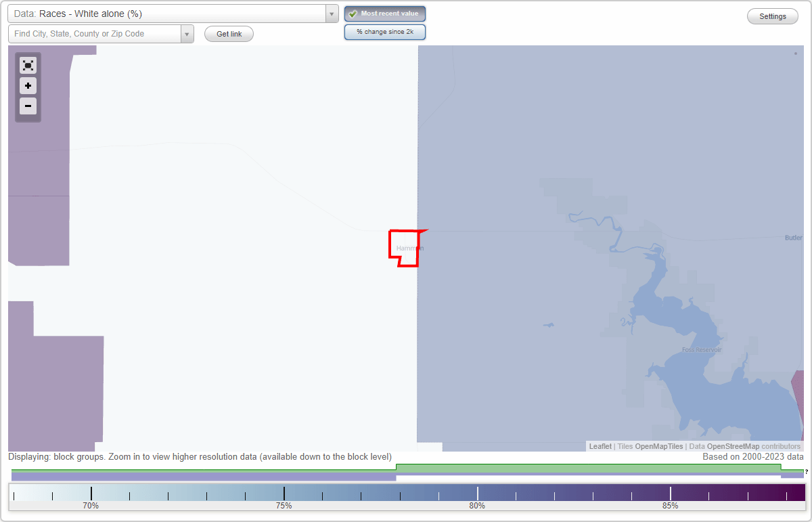812x522 pixels.
Task: Click the OpenMapTiles link in attribution
Action: (660, 446)
